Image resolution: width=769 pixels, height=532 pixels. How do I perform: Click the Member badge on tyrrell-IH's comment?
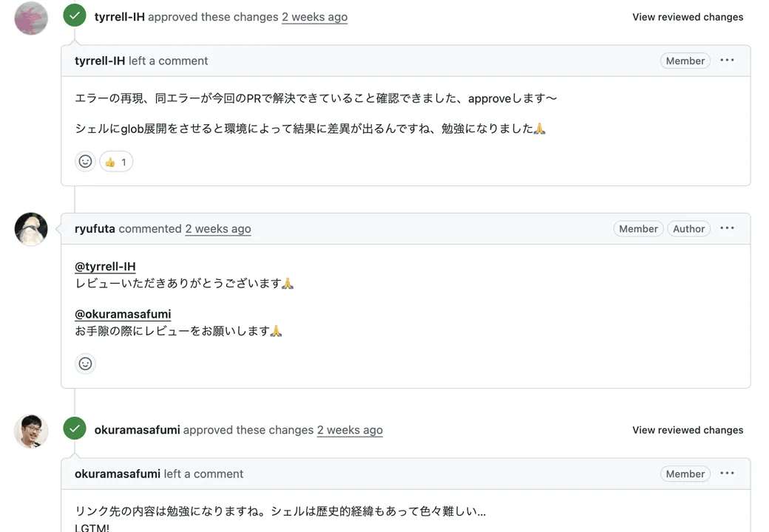685,61
